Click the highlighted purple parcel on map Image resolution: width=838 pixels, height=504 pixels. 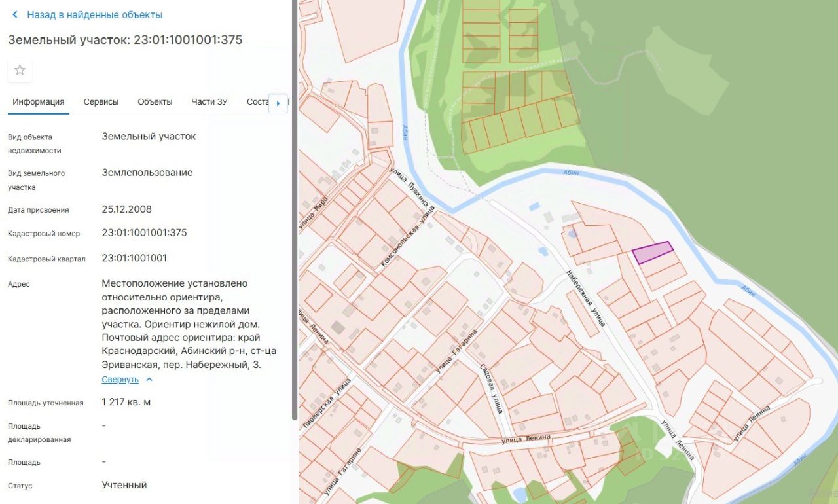click(x=652, y=253)
